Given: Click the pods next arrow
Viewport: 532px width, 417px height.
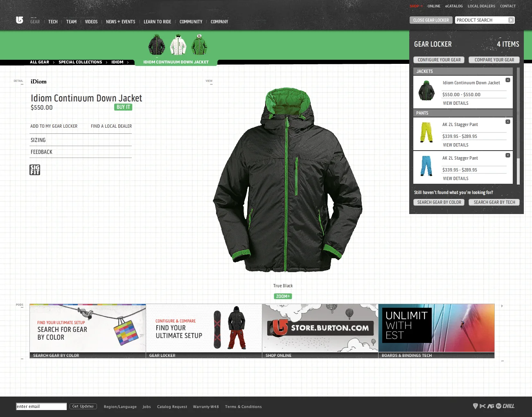Looking at the screenshot, I should (x=502, y=306).
